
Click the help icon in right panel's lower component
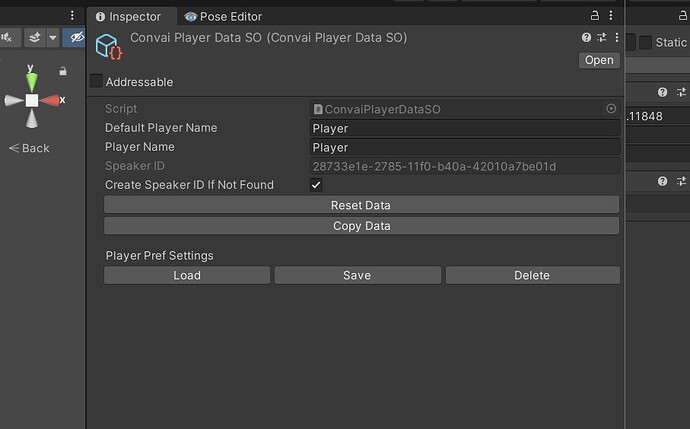point(662,181)
